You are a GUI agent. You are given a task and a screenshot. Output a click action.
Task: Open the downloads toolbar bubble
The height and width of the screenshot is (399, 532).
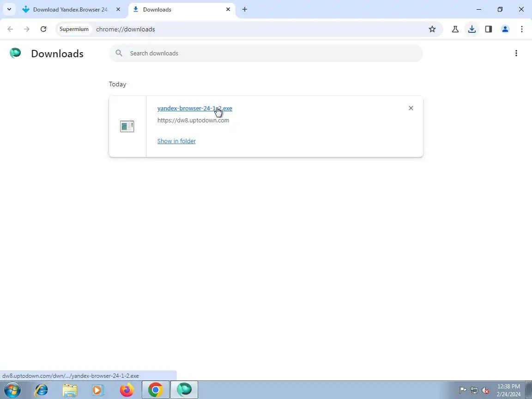pos(472,29)
